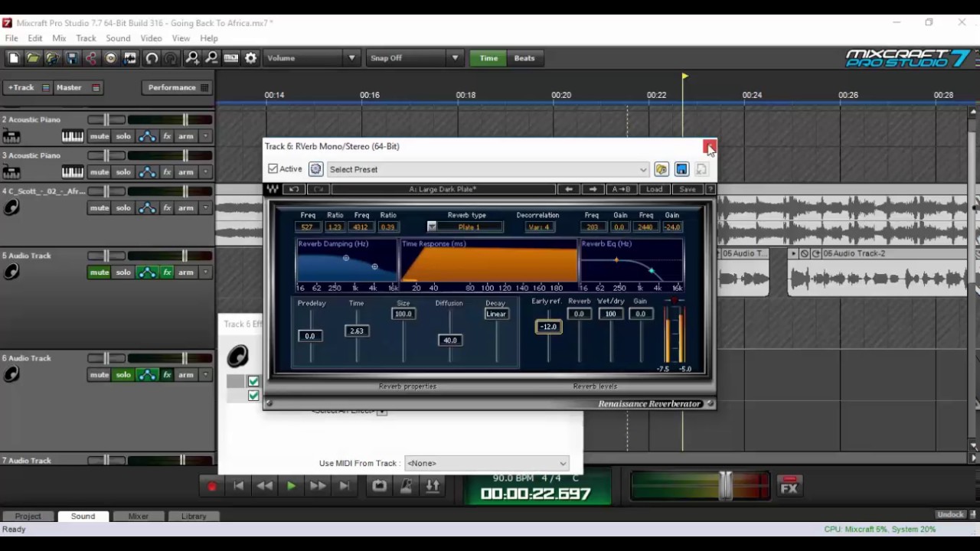Click the master FX button near the volume meter
Image resolution: width=980 pixels, height=551 pixels.
(x=789, y=487)
